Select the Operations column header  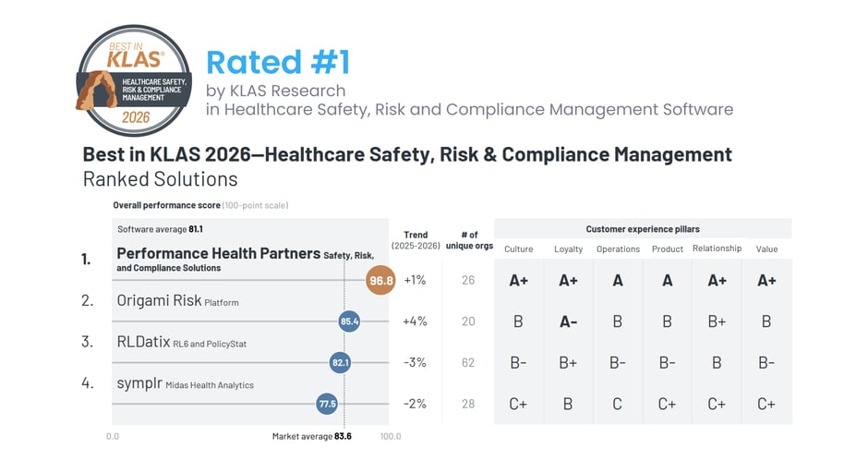coord(618,249)
